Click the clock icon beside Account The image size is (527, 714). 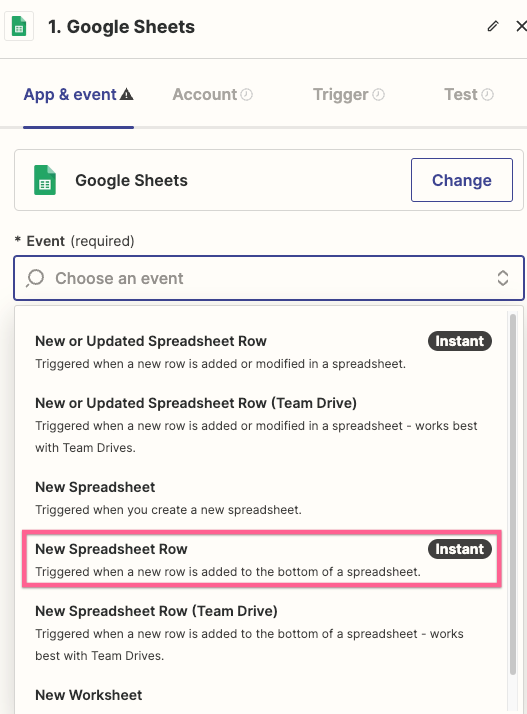(x=246, y=94)
